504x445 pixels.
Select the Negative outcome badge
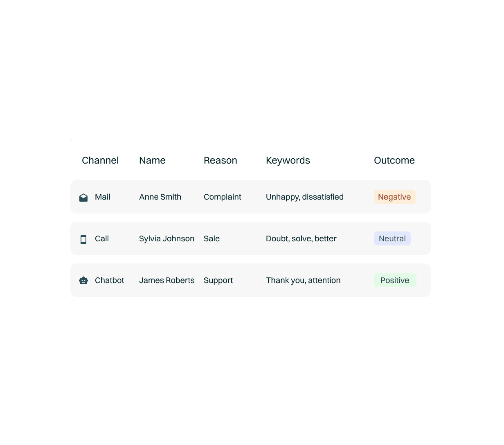click(x=394, y=197)
